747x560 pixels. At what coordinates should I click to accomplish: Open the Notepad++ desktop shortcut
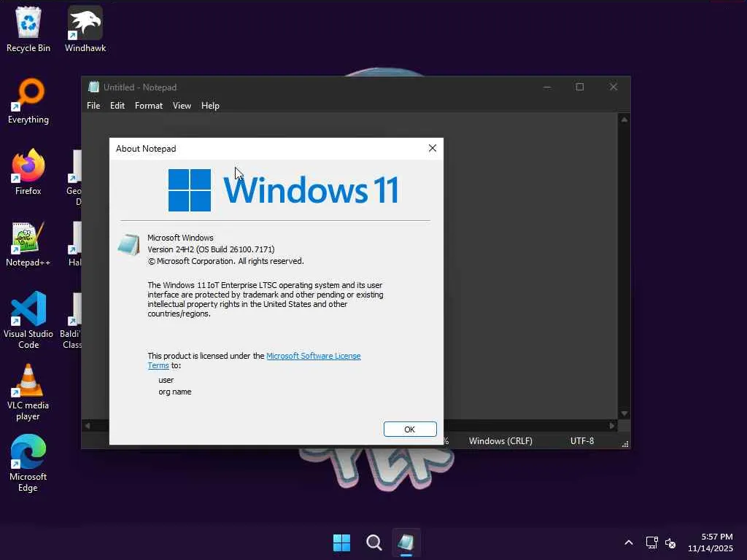click(28, 244)
